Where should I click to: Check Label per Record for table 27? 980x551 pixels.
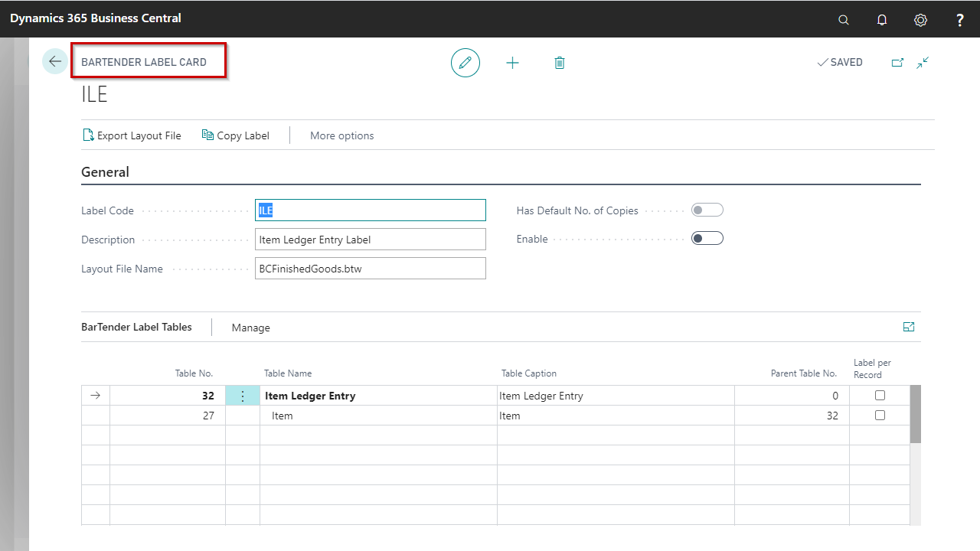click(x=880, y=416)
